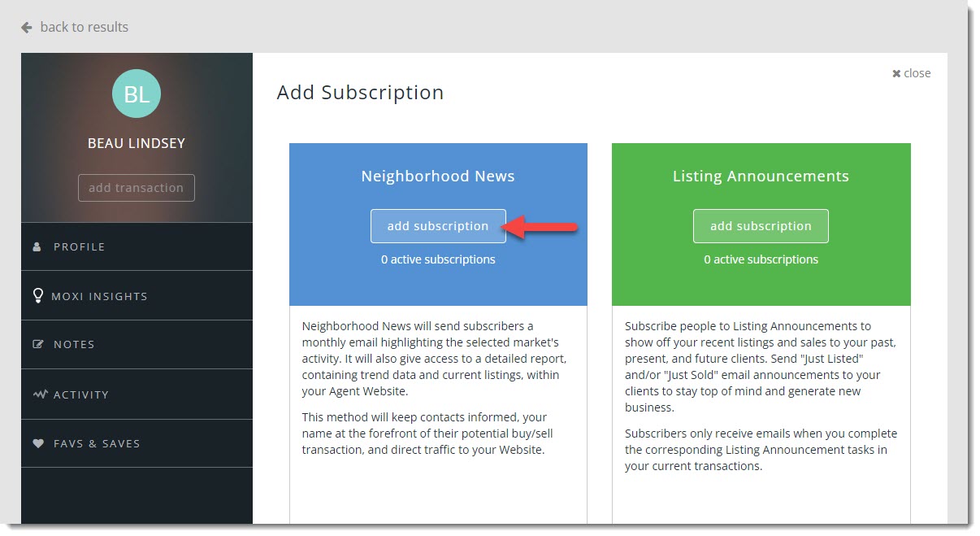The image size is (980, 536).
Task: Select the Beau Lindsey contact name
Action: click(x=137, y=143)
